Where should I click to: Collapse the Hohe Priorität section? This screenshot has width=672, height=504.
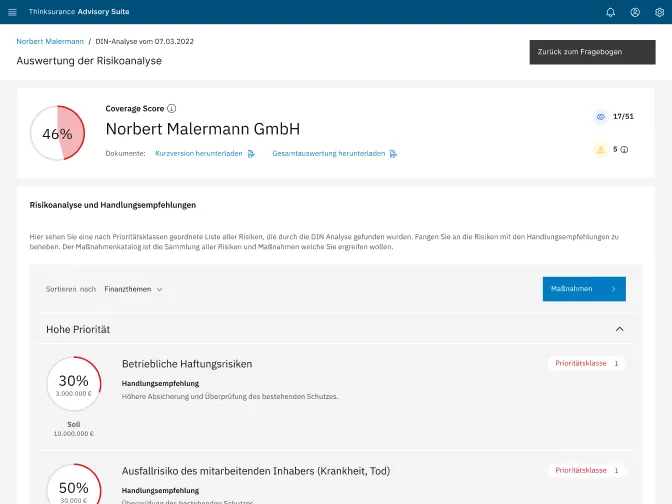click(x=619, y=329)
